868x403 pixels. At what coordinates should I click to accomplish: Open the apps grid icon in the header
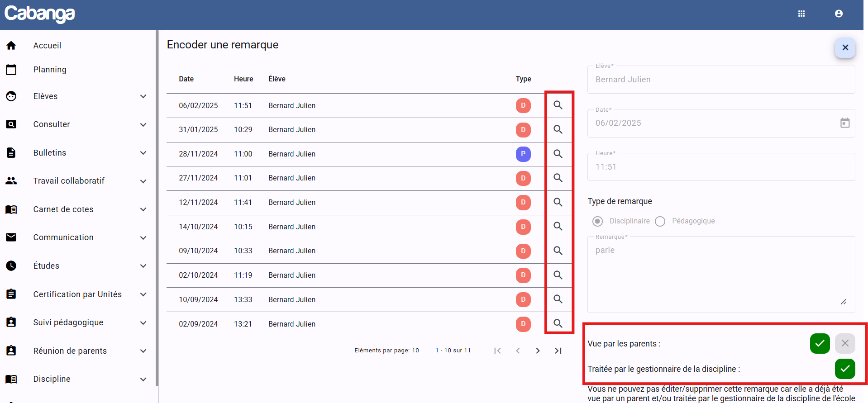(801, 14)
